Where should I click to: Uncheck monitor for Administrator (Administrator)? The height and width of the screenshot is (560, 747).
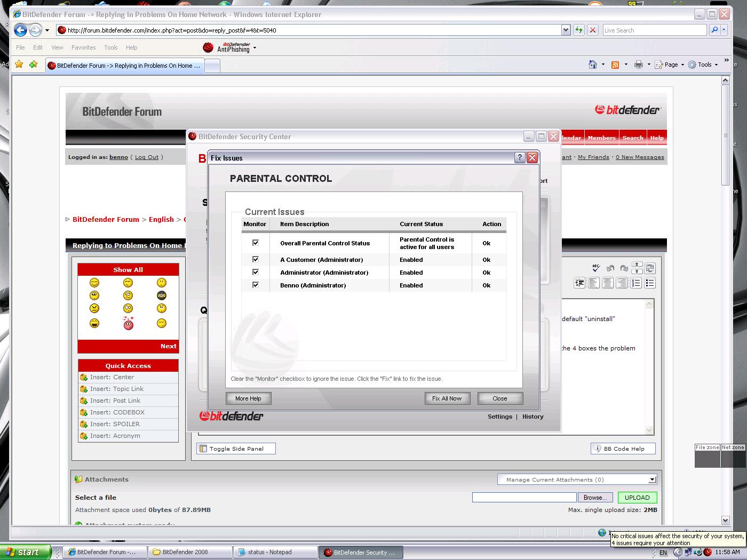[256, 272]
